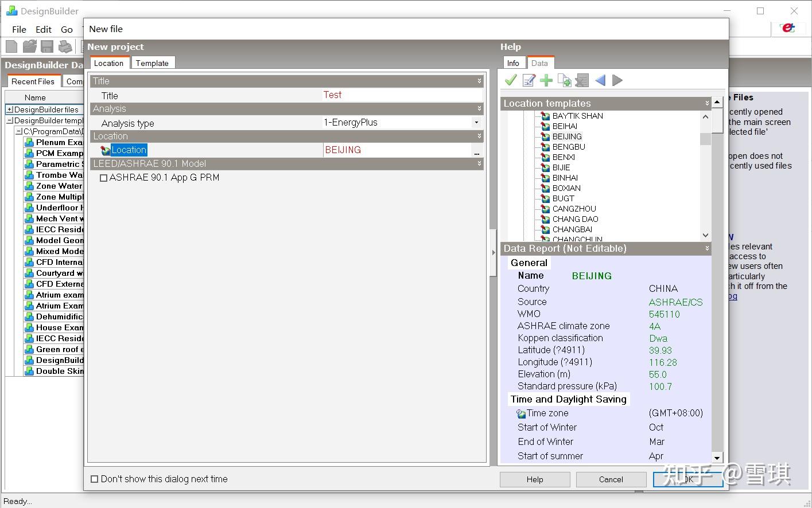Image resolution: width=812 pixels, height=508 pixels.
Task: Click the New file icon in main toolbar
Action: click(x=11, y=46)
